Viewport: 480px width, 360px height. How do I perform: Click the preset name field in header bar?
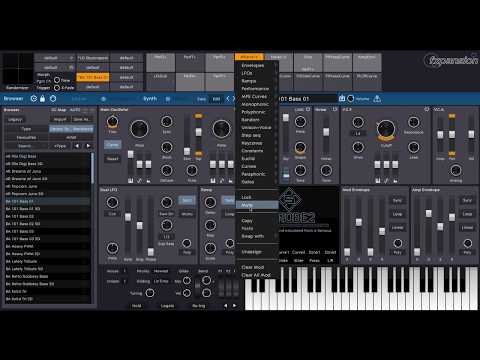(307, 99)
